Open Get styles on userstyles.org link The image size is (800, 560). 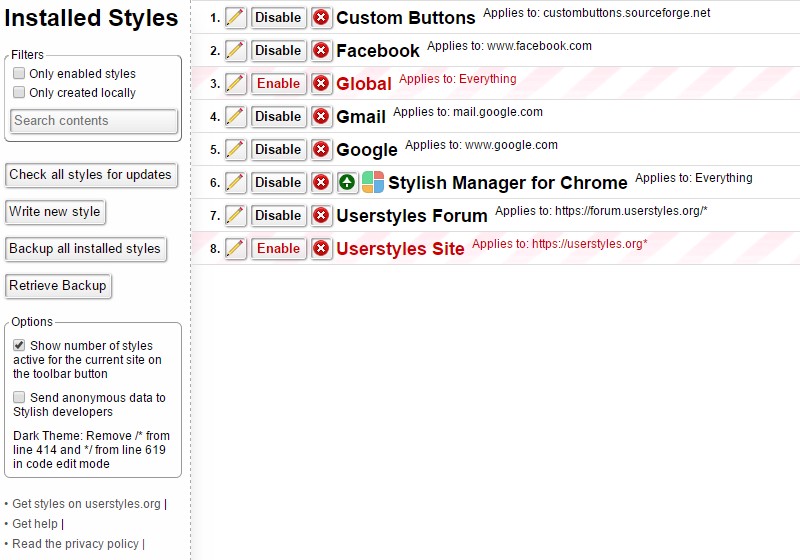(x=86, y=504)
